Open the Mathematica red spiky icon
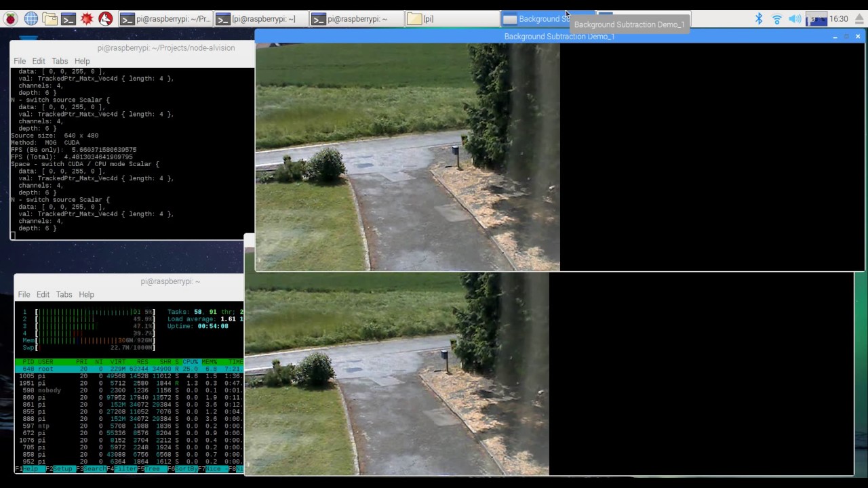 [x=87, y=19]
